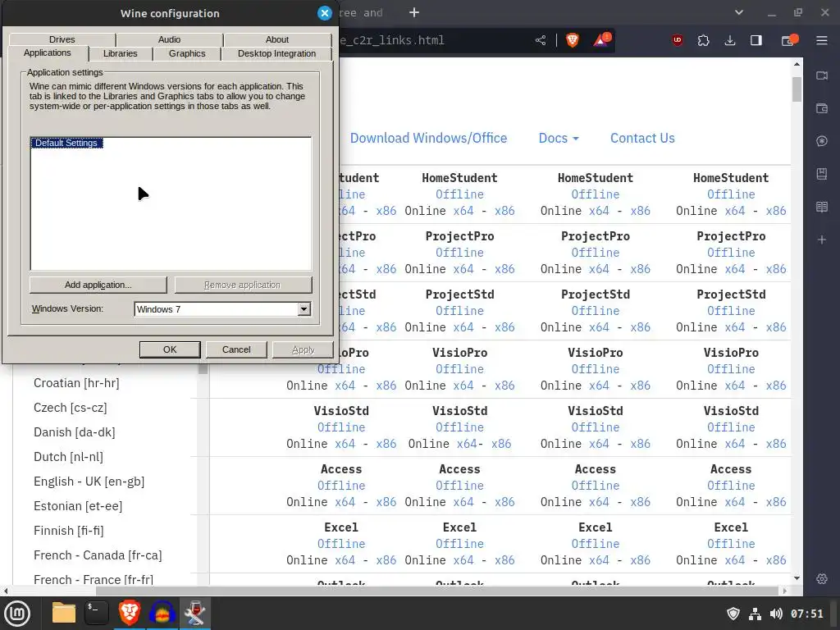
Task: Click Offline link under rightmost Excel
Action: pos(731,544)
